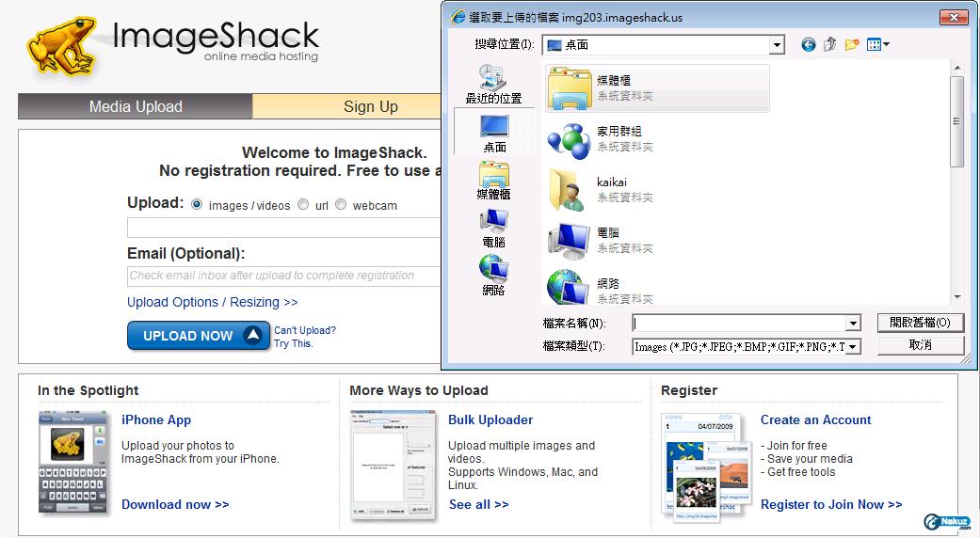Click the Bulk Uploader screenshot thumbnail
Screen dimensions: 980x538
click(x=394, y=464)
